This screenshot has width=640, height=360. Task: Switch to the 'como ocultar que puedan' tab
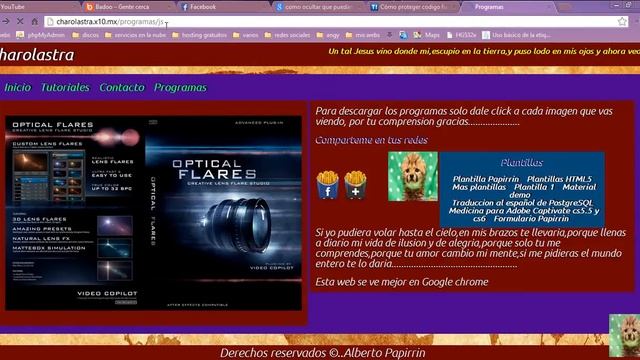pos(317,7)
